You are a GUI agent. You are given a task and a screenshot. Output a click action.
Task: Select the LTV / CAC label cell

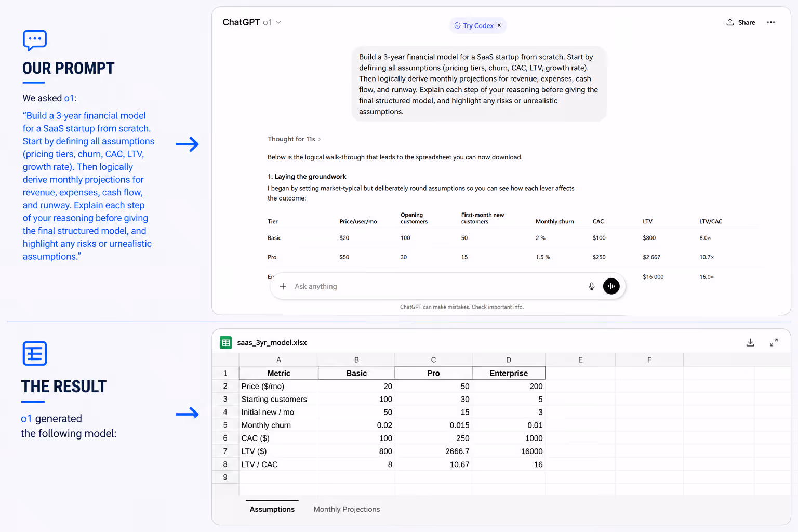[x=278, y=464]
